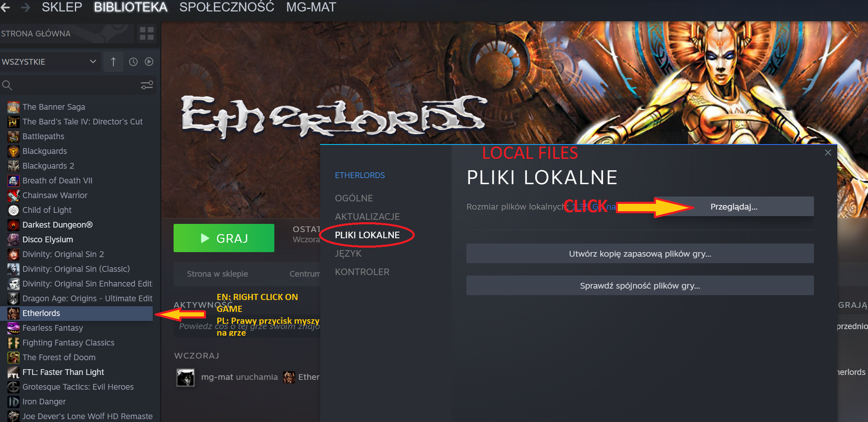
Task: Switch to the AKTUALIZACJE properties tab
Action: pyautogui.click(x=367, y=217)
